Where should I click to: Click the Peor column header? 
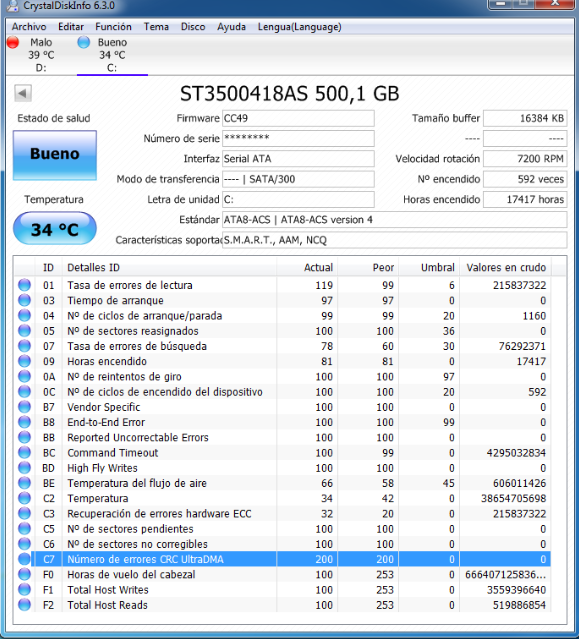point(368,268)
